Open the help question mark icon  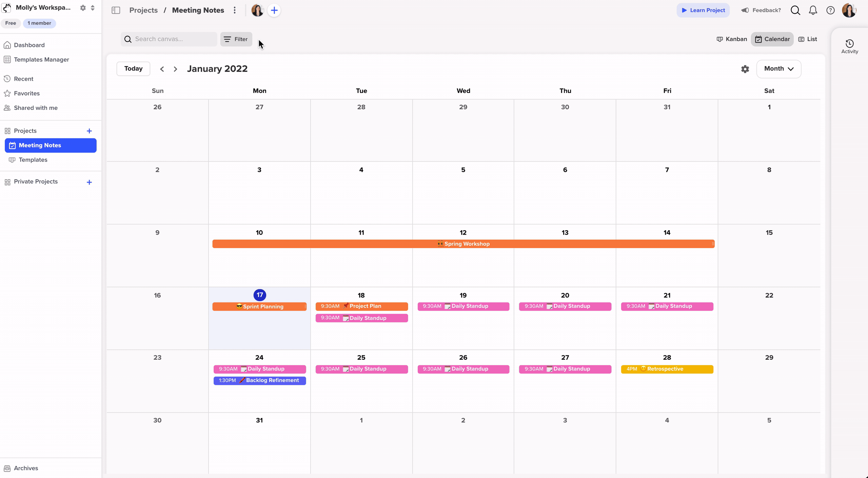tap(830, 10)
